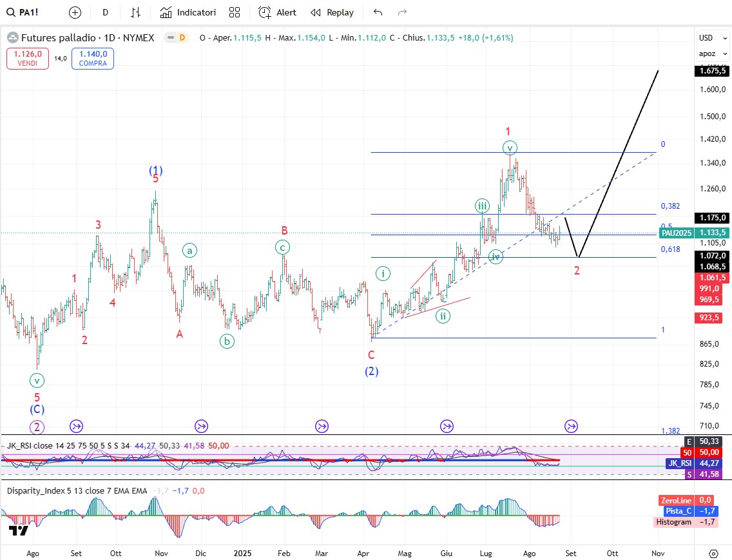The image size is (732, 560).
Task: Click the 1.072,0 price axis label
Action: tap(713, 255)
